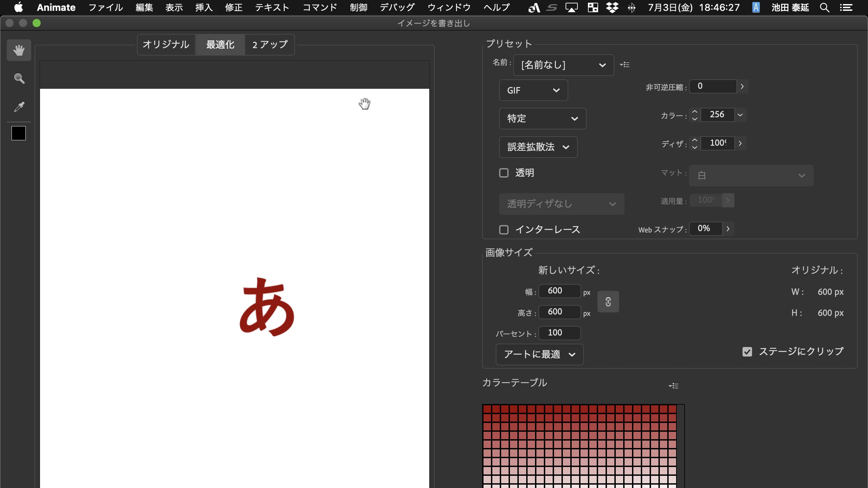Open the 特定 color reduction dropdown
The height and width of the screenshot is (488, 868).
point(542,119)
